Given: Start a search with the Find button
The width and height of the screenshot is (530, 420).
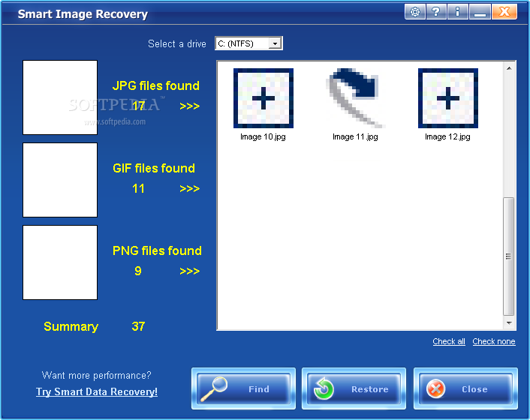Looking at the screenshot, I should click(243, 388).
